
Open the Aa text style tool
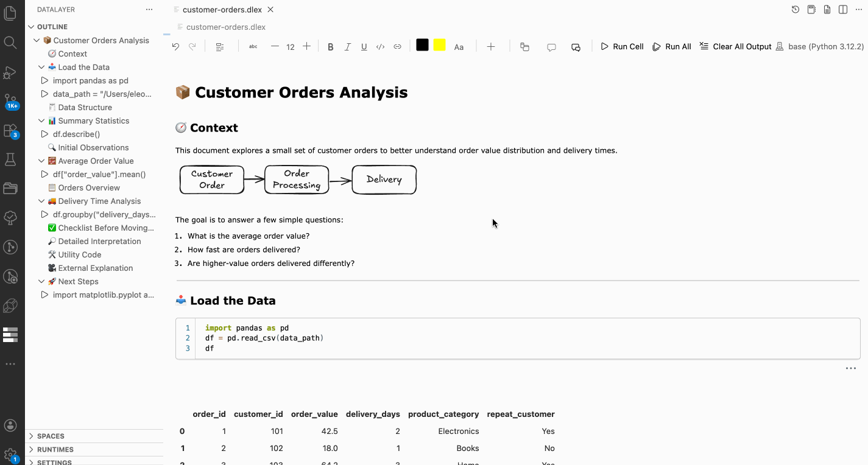(459, 47)
